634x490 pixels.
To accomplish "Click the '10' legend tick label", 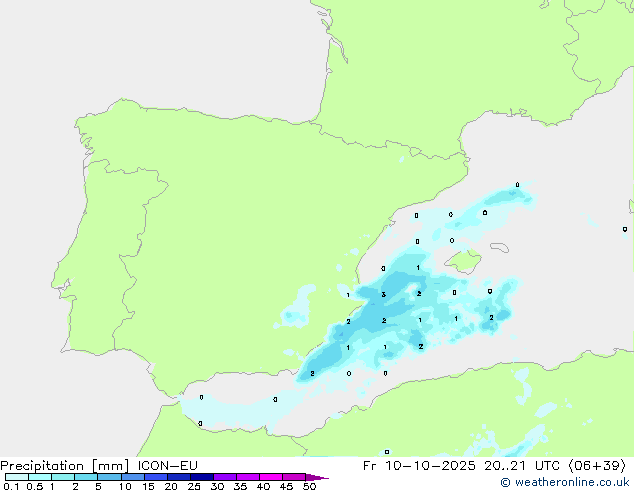I will (x=125, y=486).
